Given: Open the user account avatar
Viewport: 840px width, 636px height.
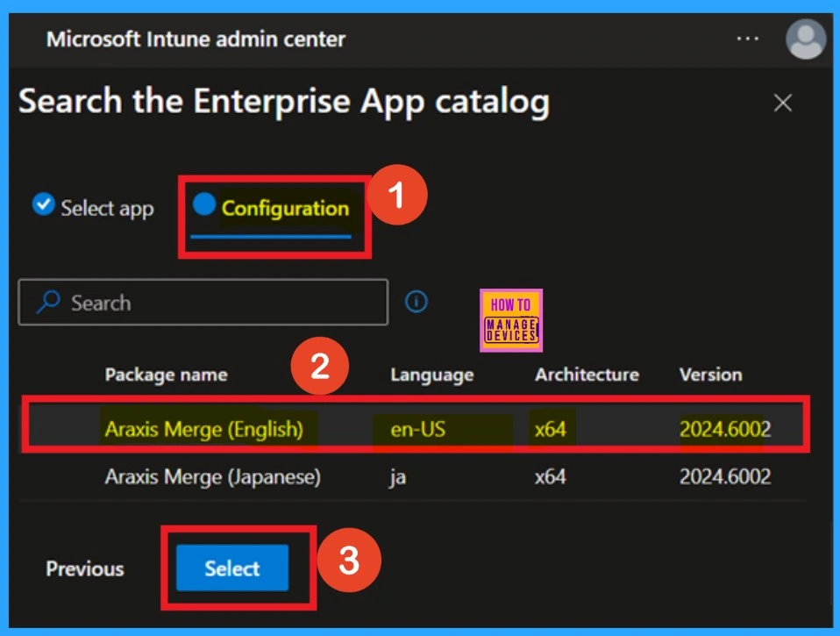Looking at the screenshot, I should [x=805, y=39].
